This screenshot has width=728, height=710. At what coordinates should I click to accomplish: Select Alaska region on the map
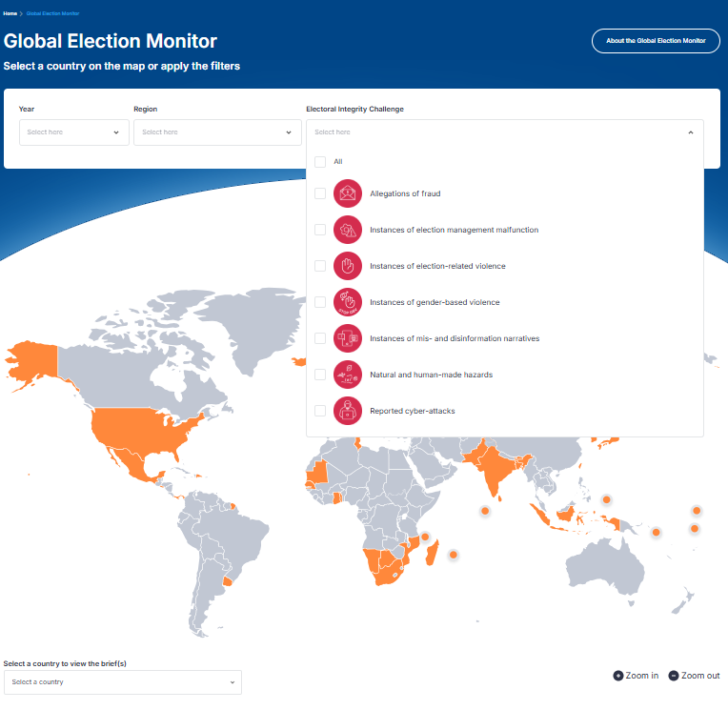point(37,360)
